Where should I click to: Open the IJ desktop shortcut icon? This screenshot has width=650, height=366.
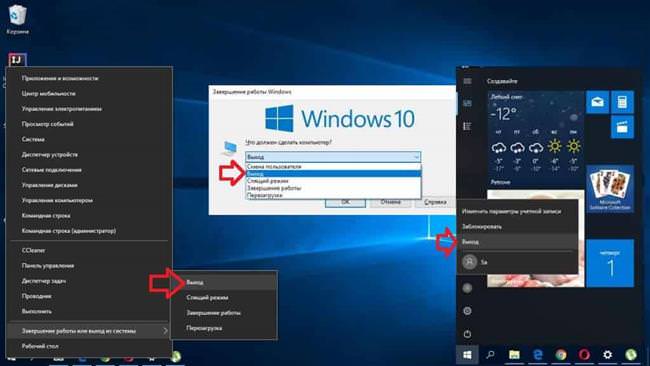click(x=17, y=61)
